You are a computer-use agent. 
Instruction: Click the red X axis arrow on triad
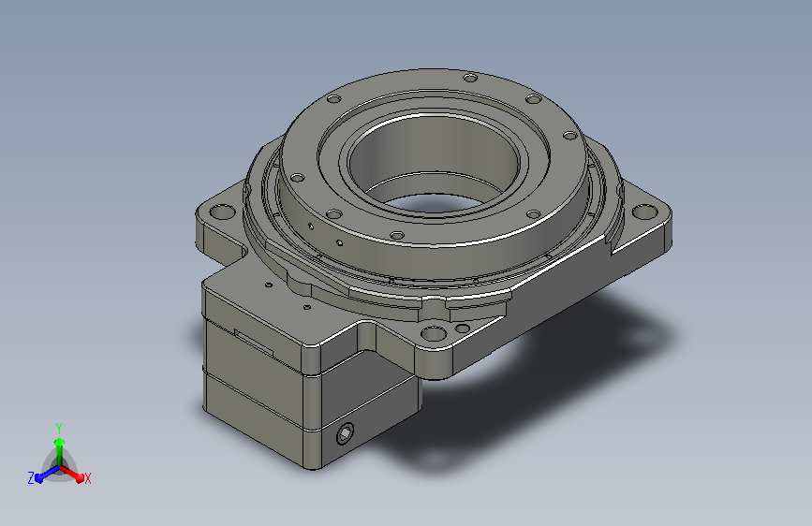[x=72, y=474]
